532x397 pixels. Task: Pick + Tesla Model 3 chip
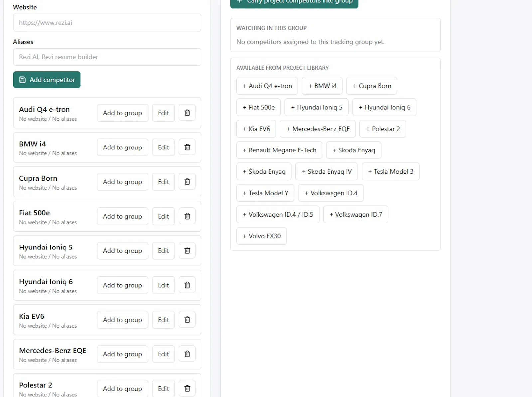390,172
